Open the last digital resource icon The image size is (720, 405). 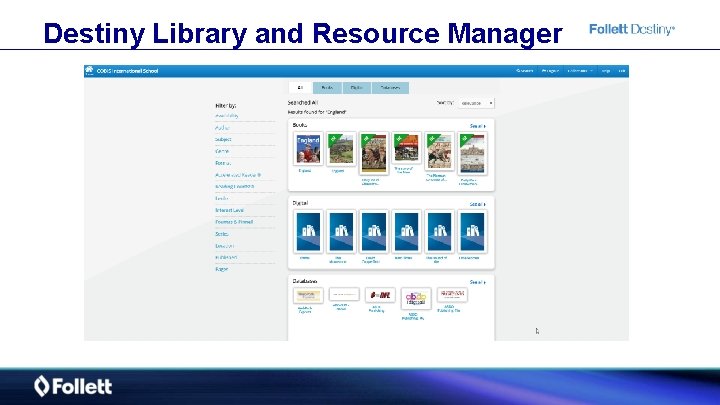tap(472, 231)
